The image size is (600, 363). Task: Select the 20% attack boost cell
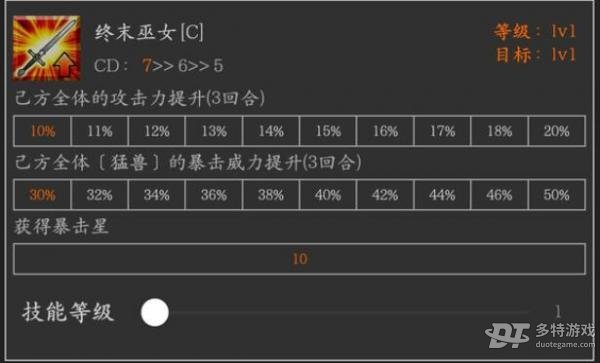(557, 131)
